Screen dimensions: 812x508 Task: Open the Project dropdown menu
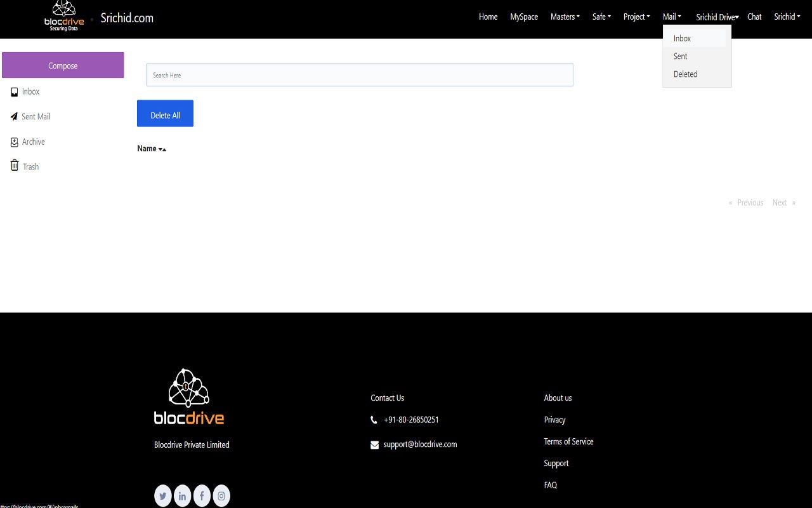tap(637, 17)
